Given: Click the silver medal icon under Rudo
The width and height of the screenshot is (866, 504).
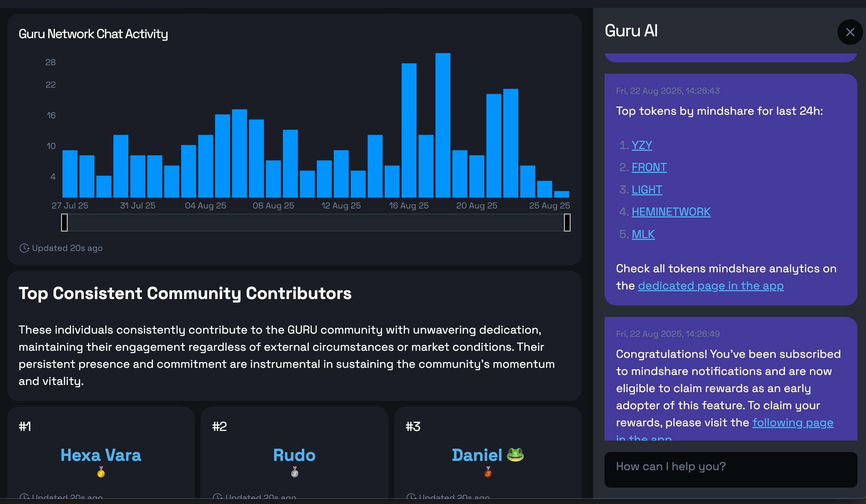Looking at the screenshot, I should point(295,472).
